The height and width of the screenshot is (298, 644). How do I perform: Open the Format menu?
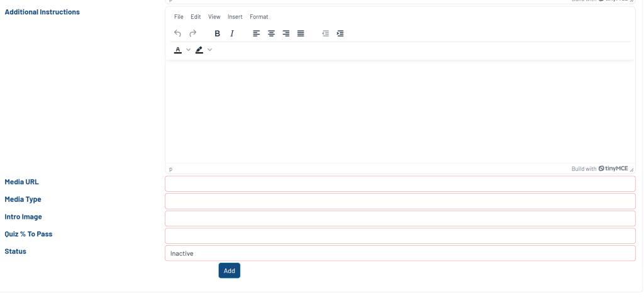coord(258,17)
